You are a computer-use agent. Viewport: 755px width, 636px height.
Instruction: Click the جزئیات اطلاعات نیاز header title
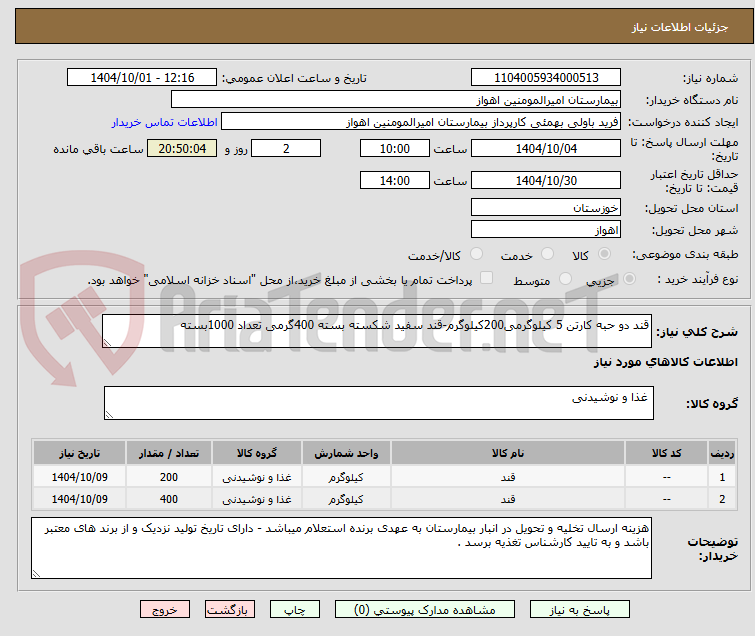coord(680,27)
